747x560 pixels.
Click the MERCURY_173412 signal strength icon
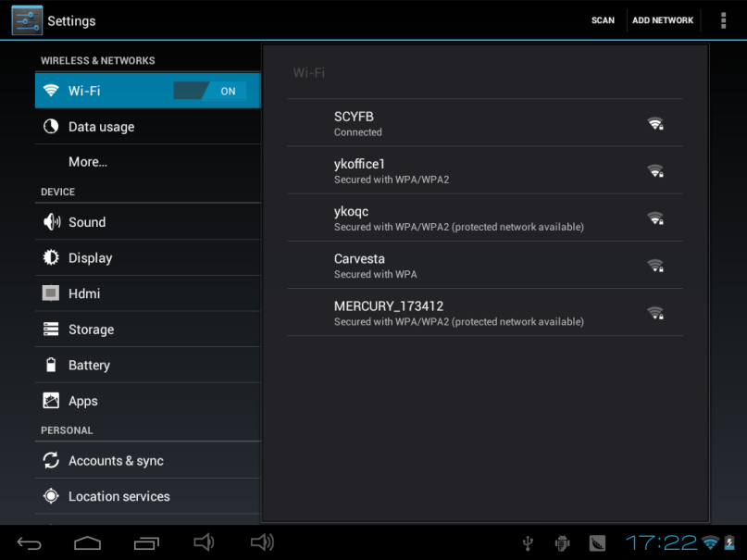point(655,313)
